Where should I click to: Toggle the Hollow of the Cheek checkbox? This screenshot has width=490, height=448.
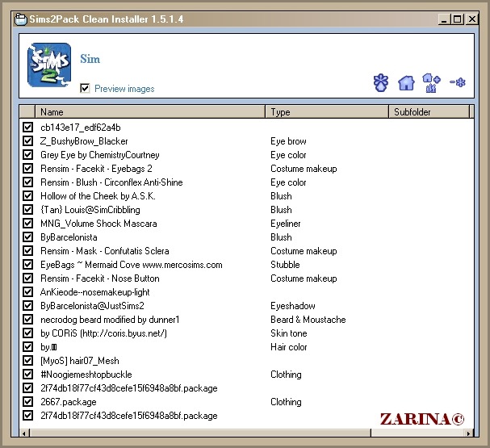tap(27, 196)
